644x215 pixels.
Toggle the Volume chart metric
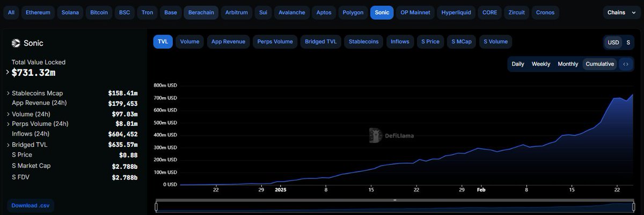pos(189,41)
